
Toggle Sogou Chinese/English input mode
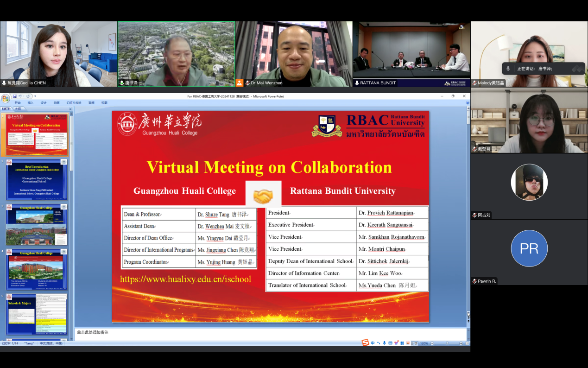pyautogui.click(x=373, y=343)
